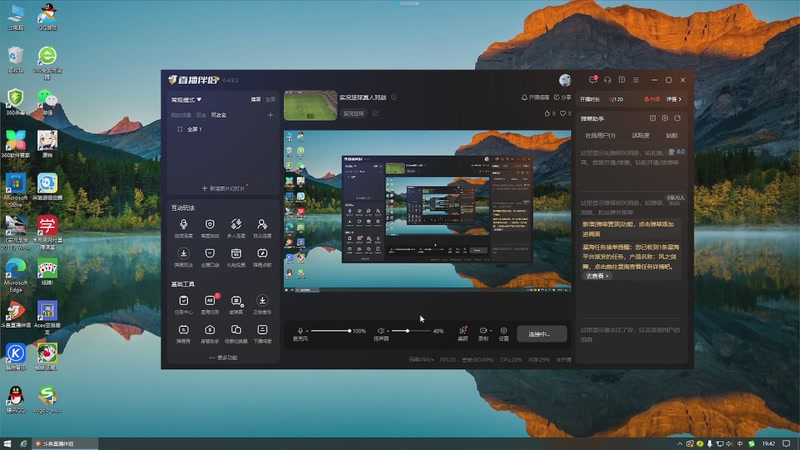Open 任务中心 task center icon

coord(184,304)
